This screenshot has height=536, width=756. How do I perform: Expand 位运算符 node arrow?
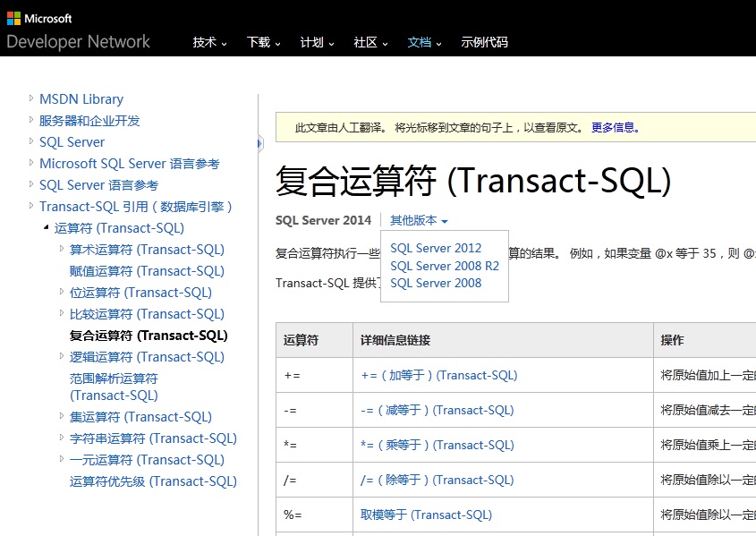(61, 292)
